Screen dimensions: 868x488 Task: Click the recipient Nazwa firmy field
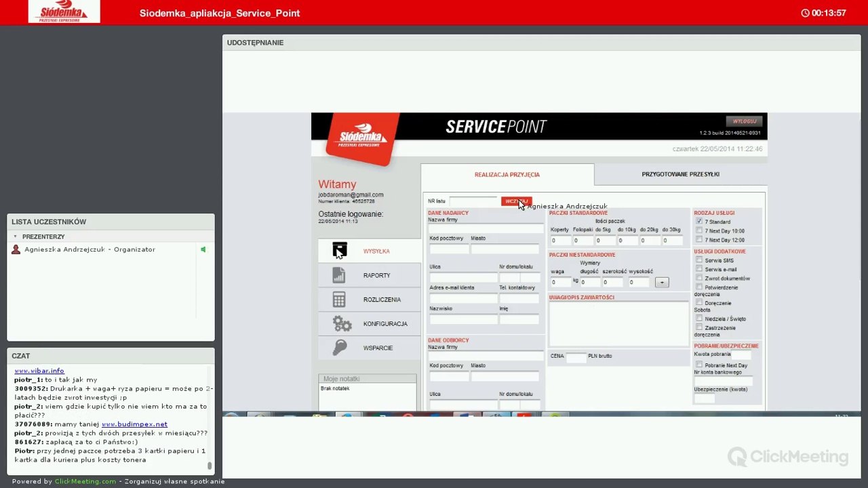click(486, 356)
